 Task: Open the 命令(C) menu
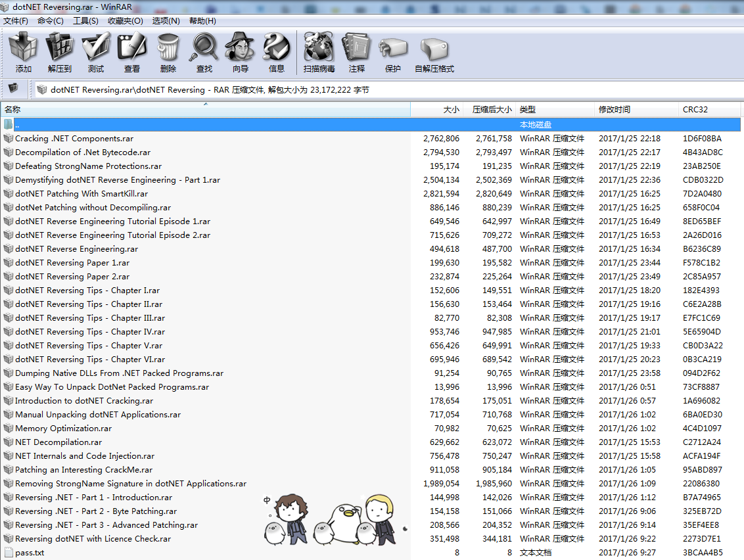tap(51, 21)
